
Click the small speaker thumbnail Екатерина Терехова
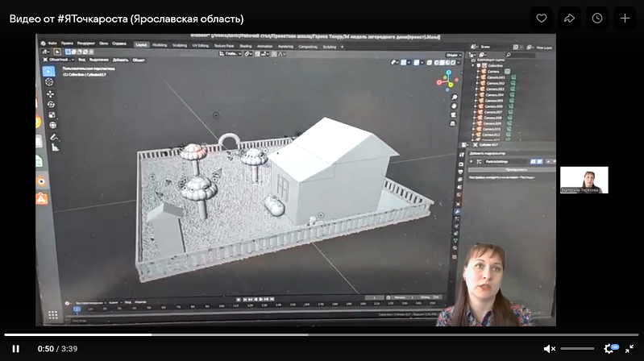coord(584,180)
